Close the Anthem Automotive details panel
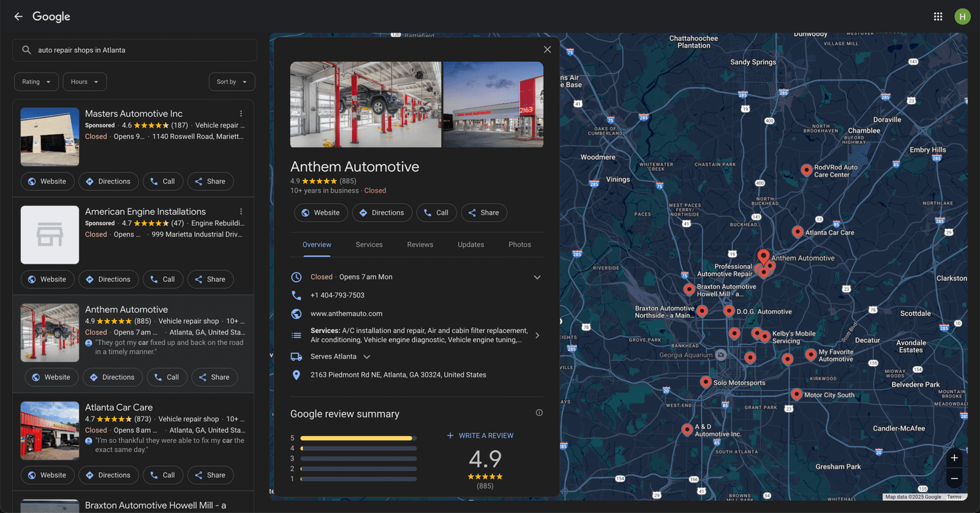The image size is (980, 513). pos(548,50)
